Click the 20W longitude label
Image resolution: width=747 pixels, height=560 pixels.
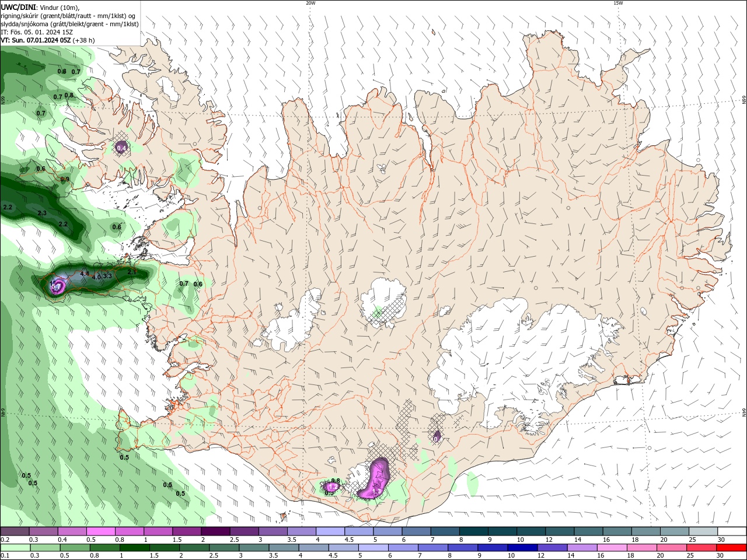click(310, 3)
